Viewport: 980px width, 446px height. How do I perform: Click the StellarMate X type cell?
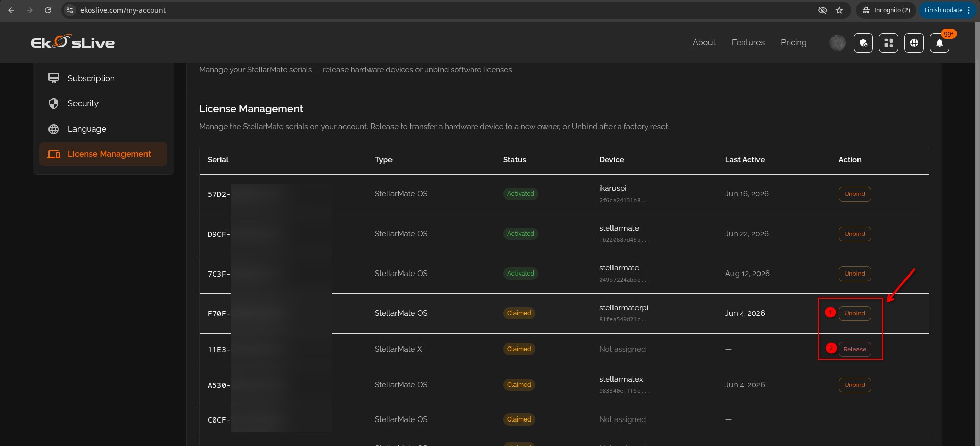[x=398, y=349]
